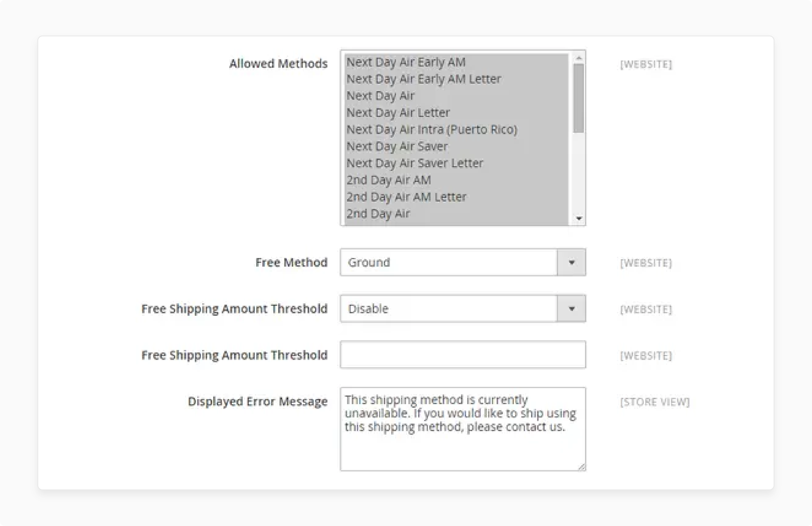The height and width of the screenshot is (526, 812).
Task: Select 'Next Day Air Early AM' in Allowed Methods
Action: (x=456, y=63)
